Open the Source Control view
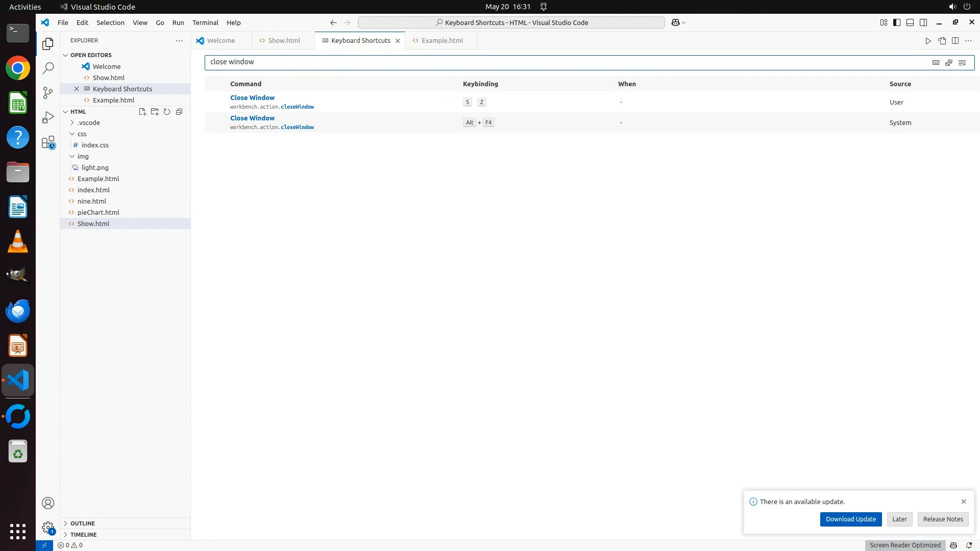 [48, 92]
